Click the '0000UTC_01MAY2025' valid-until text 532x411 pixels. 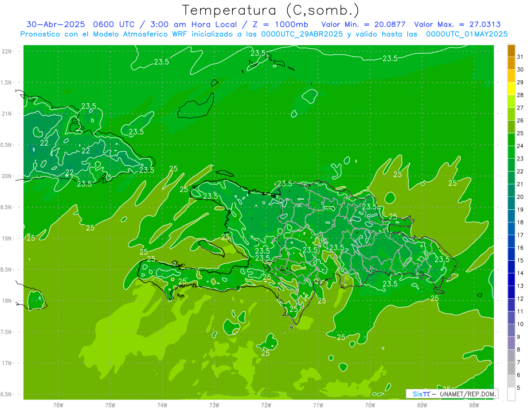tap(467, 34)
